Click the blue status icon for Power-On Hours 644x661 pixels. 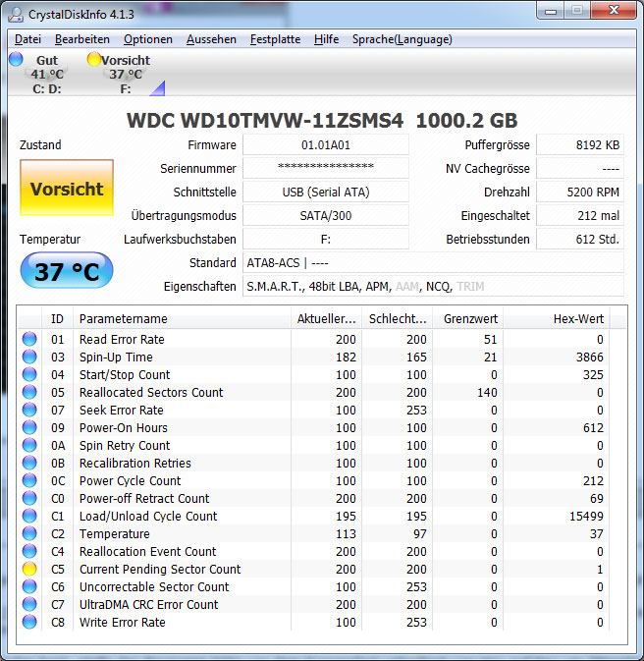point(29,427)
